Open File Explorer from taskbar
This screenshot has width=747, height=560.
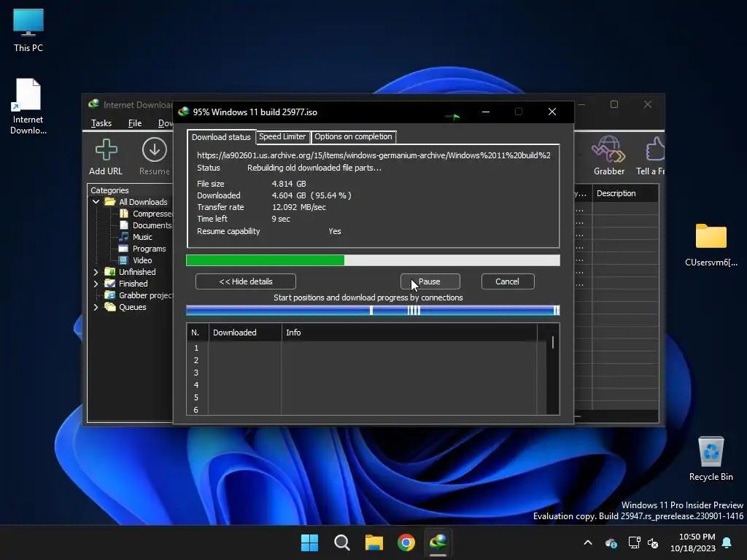[374, 542]
